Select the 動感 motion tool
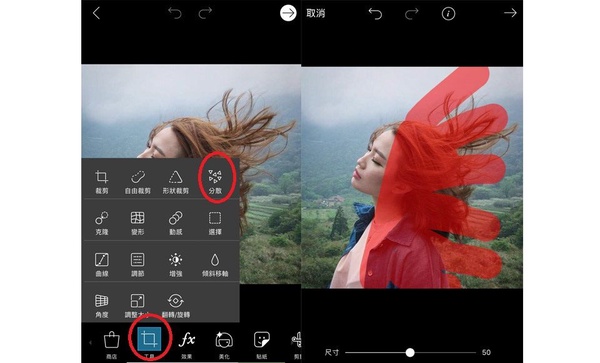The height and width of the screenshot is (363, 600). 176,223
